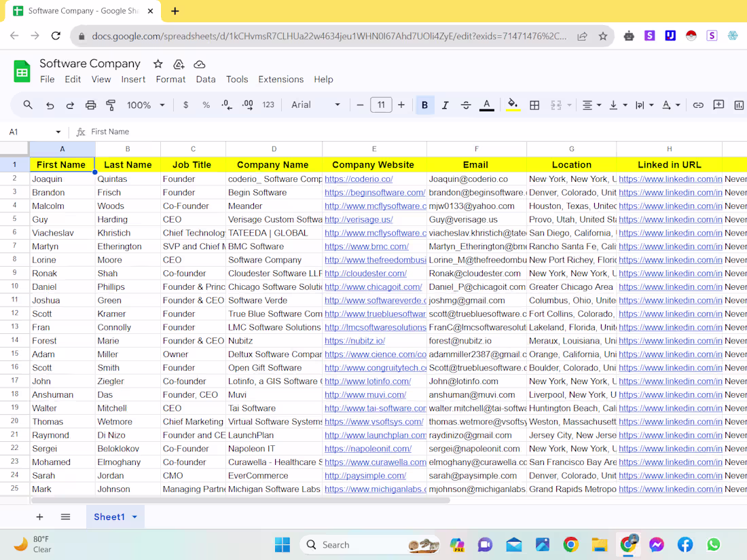Increase font size with plus button

click(401, 105)
